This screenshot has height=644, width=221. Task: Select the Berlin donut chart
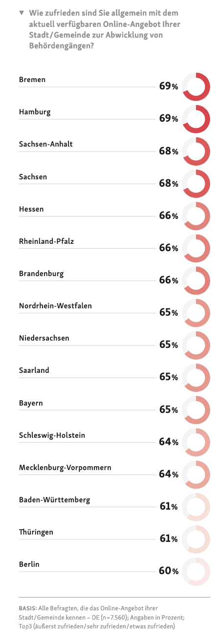(196, 571)
